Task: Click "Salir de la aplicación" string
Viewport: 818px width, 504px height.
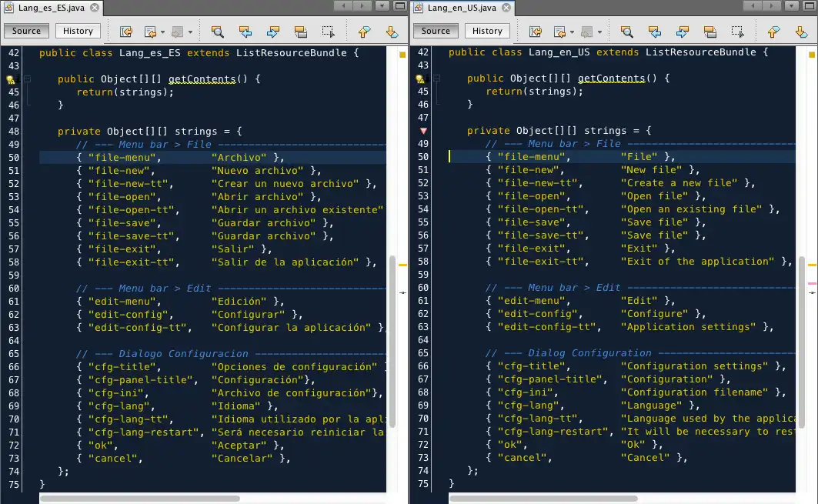Action: (285, 262)
